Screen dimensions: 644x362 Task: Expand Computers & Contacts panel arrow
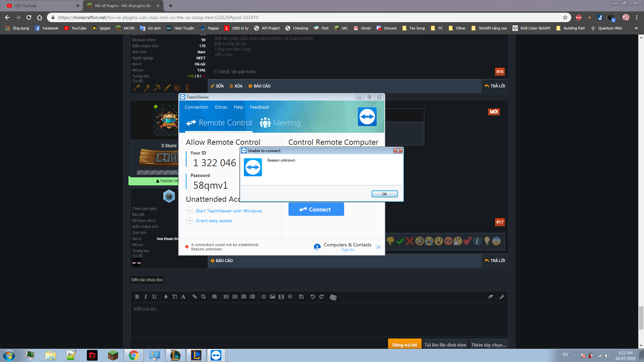[378, 247]
